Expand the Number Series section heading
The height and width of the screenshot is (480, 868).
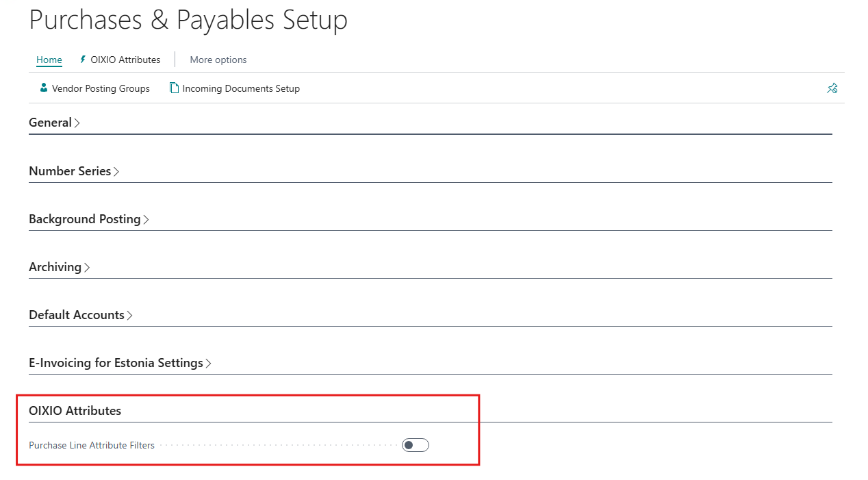(x=70, y=171)
